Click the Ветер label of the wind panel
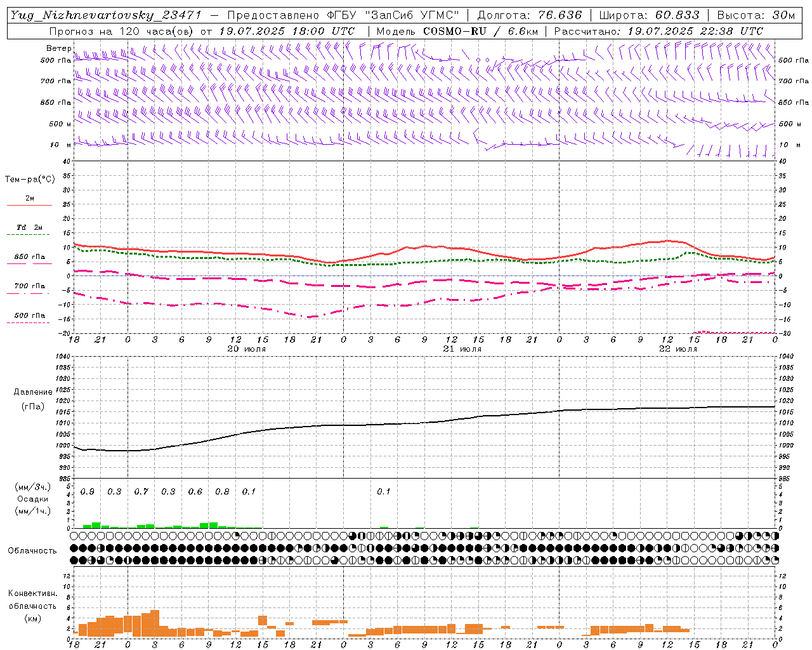This screenshot has height=650, width=812. point(58,48)
